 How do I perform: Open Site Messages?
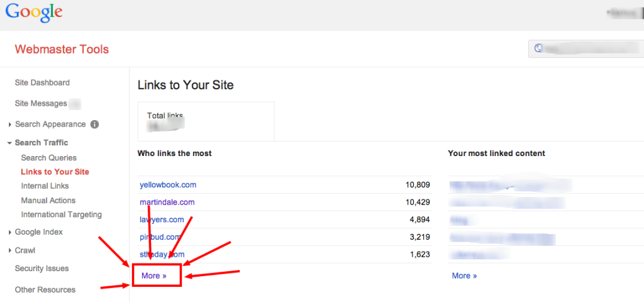41,103
